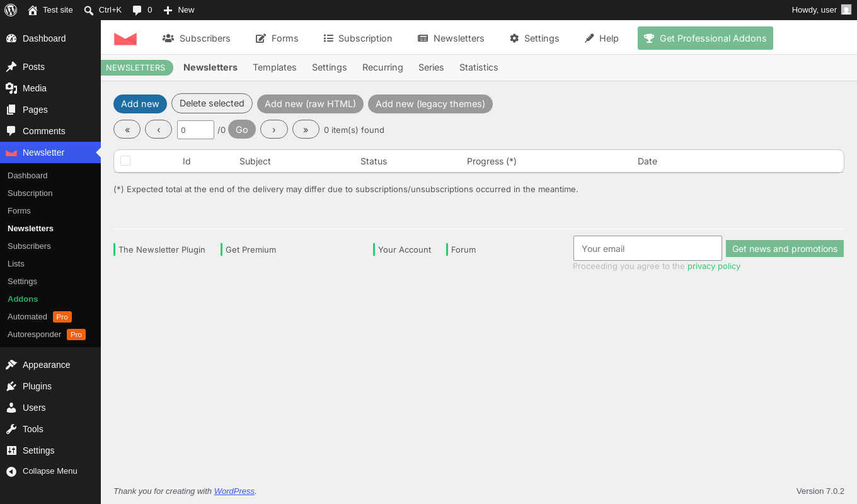Image resolution: width=857 pixels, height=504 pixels.
Task: Click the Pages icon in the sidebar
Action: (x=11, y=110)
